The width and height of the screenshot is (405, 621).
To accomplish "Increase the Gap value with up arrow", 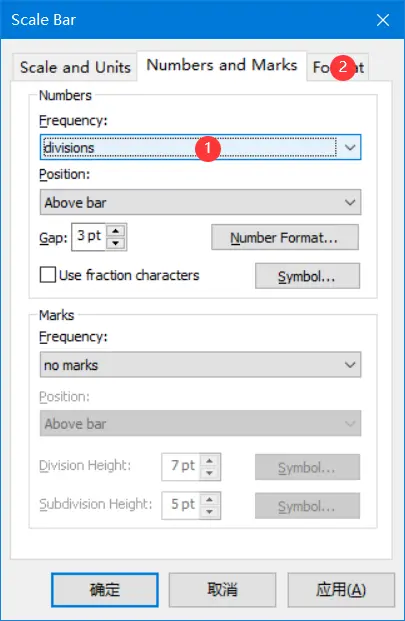I will pyautogui.click(x=116, y=231).
